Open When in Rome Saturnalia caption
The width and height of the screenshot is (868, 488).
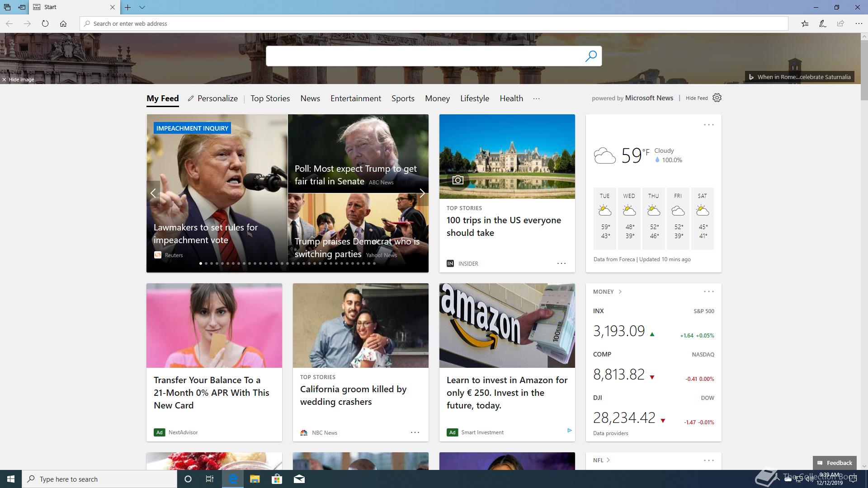coord(800,77)
